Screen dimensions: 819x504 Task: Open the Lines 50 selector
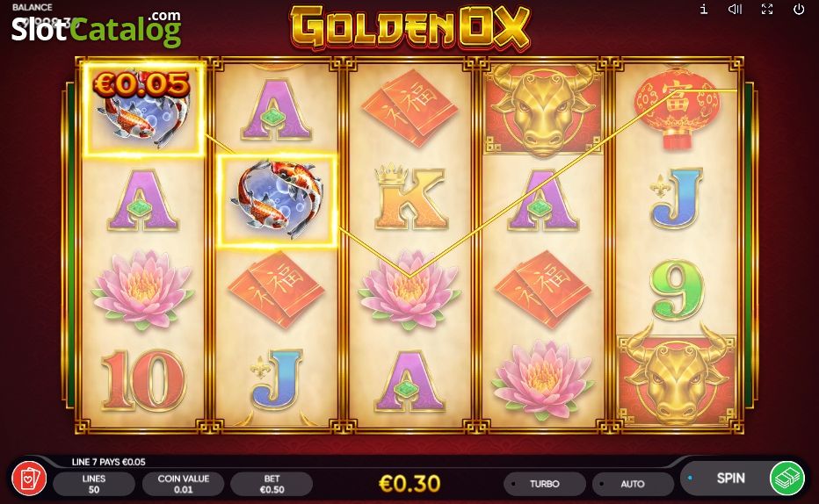pyautogui.click(x=94, y=484)
